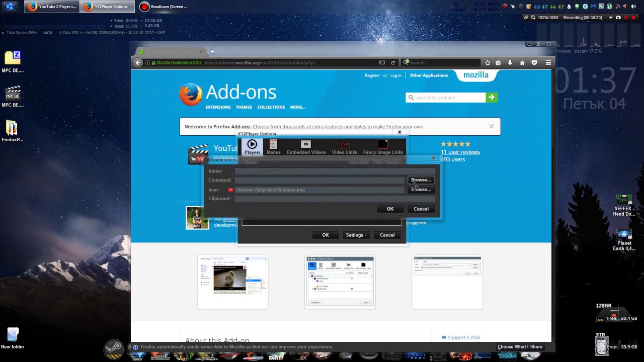Focus the Name input field

(335, 171)
